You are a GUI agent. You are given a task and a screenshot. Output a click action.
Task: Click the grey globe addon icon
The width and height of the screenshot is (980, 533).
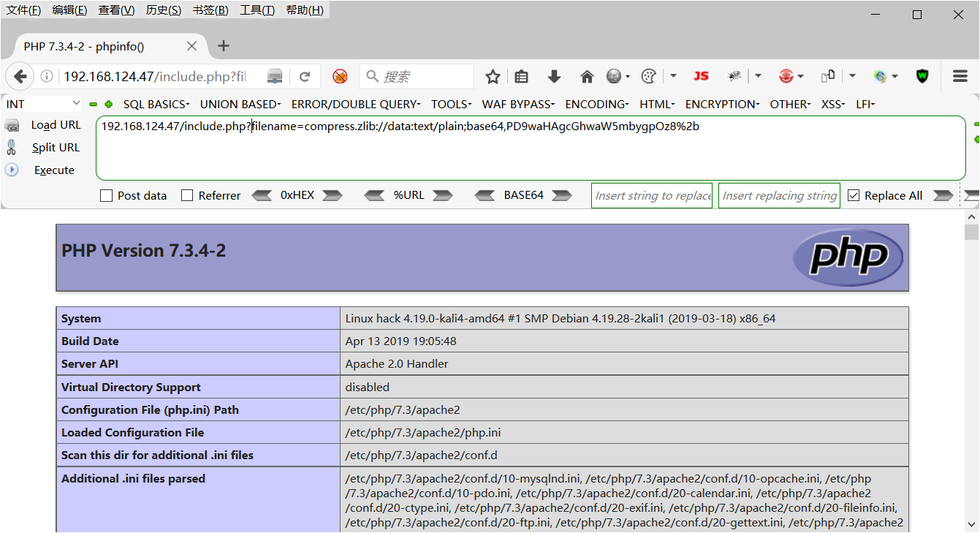tap(614, 76)
